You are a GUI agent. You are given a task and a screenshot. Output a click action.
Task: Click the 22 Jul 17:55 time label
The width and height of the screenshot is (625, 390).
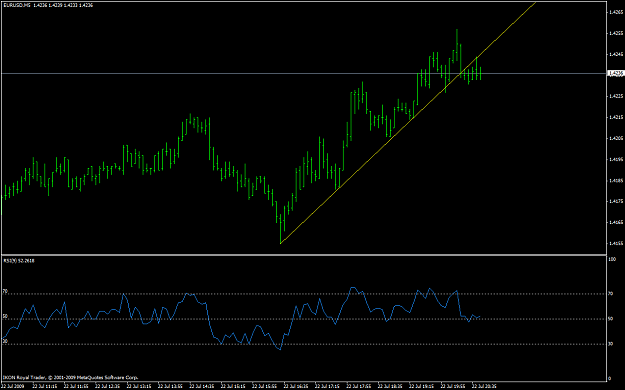(359, 386)
